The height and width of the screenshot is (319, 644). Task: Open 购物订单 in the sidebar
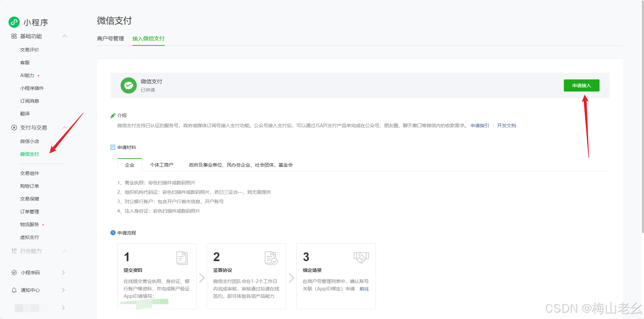pyautogui.click(x=30, y=186)
